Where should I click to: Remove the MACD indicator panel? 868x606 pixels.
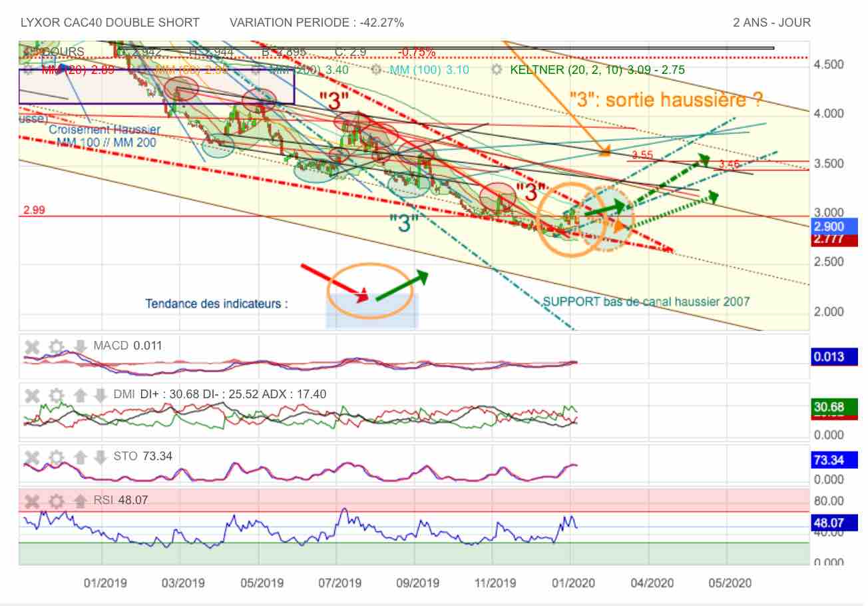[31, 346]
